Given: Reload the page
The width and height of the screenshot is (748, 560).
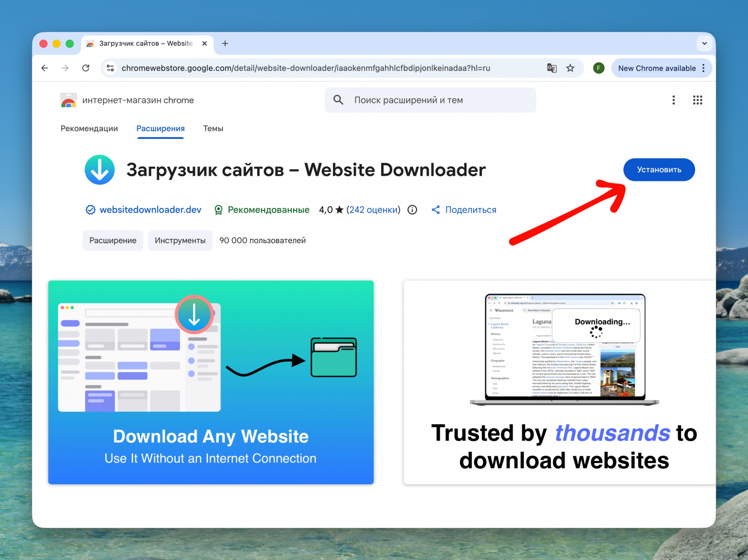Looking at the screenshot, I should point(86,68).
